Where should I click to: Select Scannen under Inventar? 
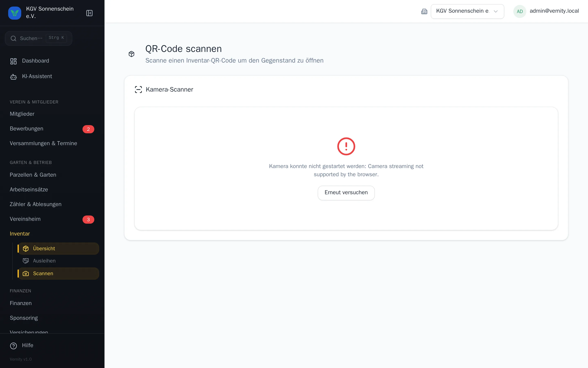(x=59, y=274)
